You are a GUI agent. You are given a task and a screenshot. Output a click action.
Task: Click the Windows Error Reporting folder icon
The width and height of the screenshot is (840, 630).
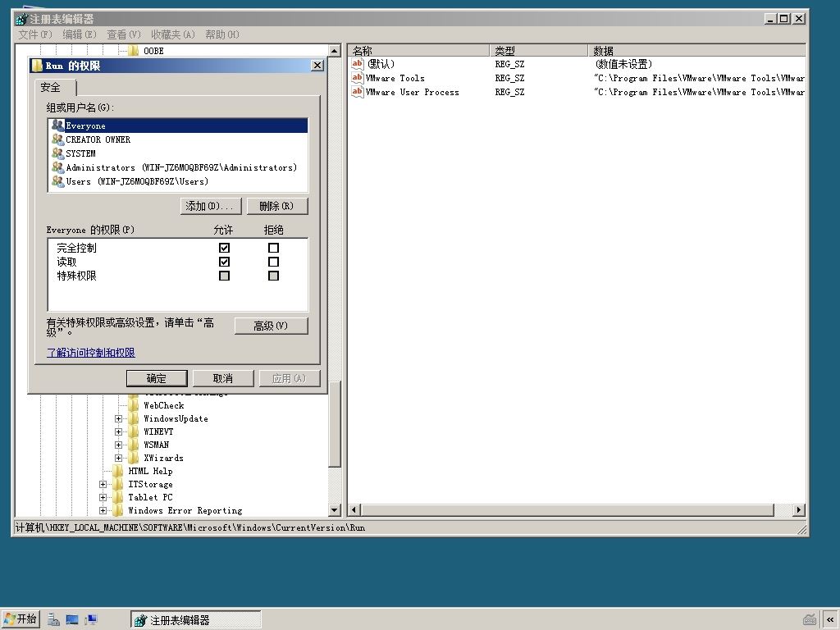(118, 510)
